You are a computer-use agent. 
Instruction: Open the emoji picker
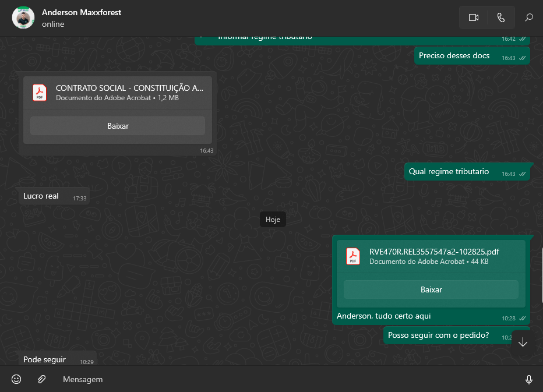pos(16,379)
